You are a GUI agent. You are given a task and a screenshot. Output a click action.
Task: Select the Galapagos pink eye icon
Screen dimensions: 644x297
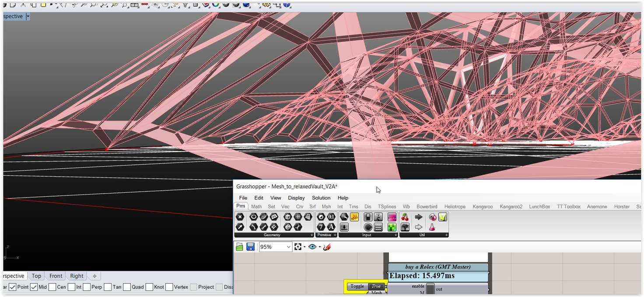(x=432, y=217)
